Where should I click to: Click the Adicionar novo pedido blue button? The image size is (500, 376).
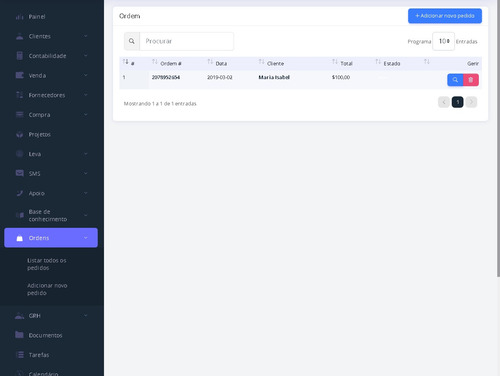coord(445,16)
